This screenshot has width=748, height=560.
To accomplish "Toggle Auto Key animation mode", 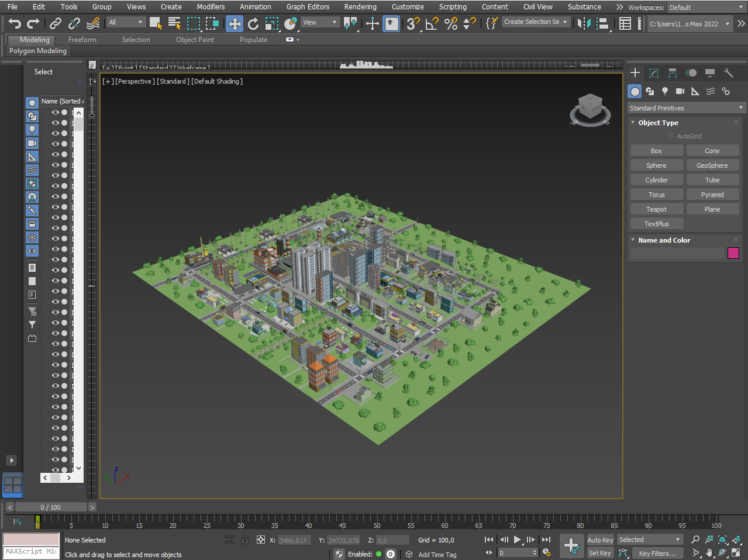I will coord(600,540).
